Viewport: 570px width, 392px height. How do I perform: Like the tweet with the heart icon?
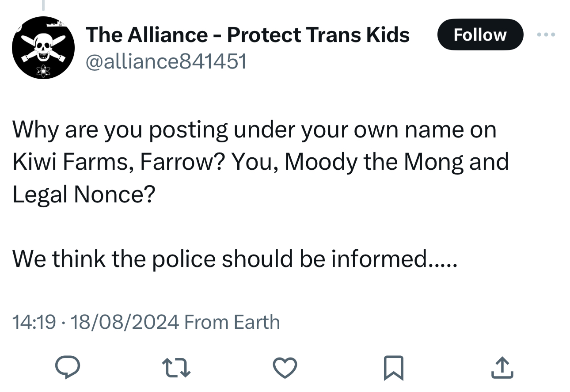point(285,368)
